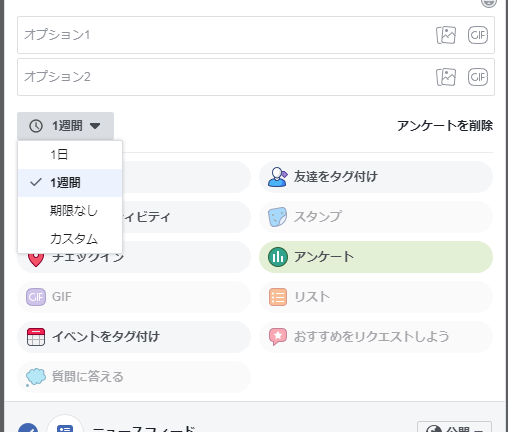Click the おすすめをリクエストしよう button

click(376, 337)
